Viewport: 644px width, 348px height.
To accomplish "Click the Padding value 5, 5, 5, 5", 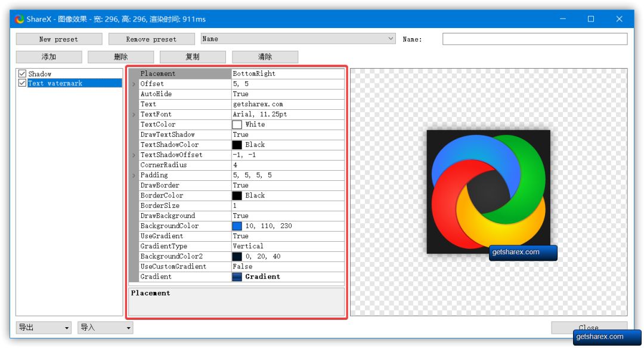I will click(x=252, y=175).
